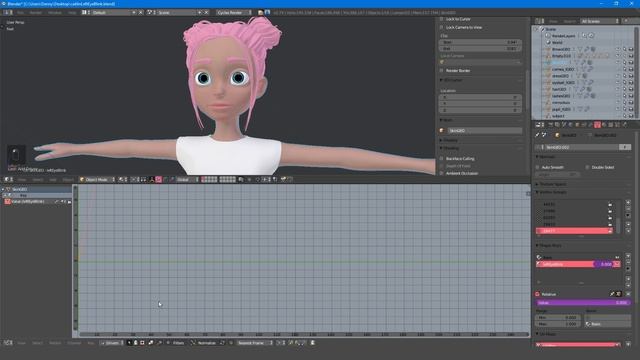Toggle viewport visibility eye for dress.001
The height and width of the screenshot is (360, 640).
point(617,76)
